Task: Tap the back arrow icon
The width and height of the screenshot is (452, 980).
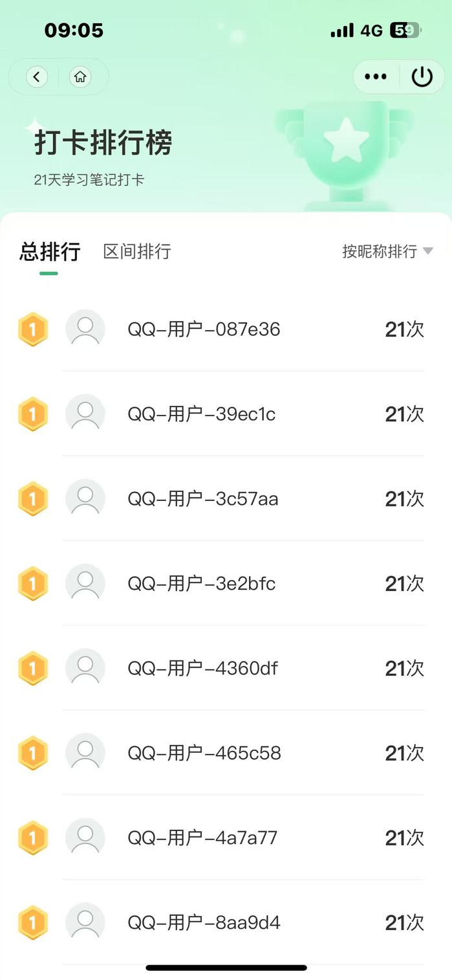Action: [37, 77]
